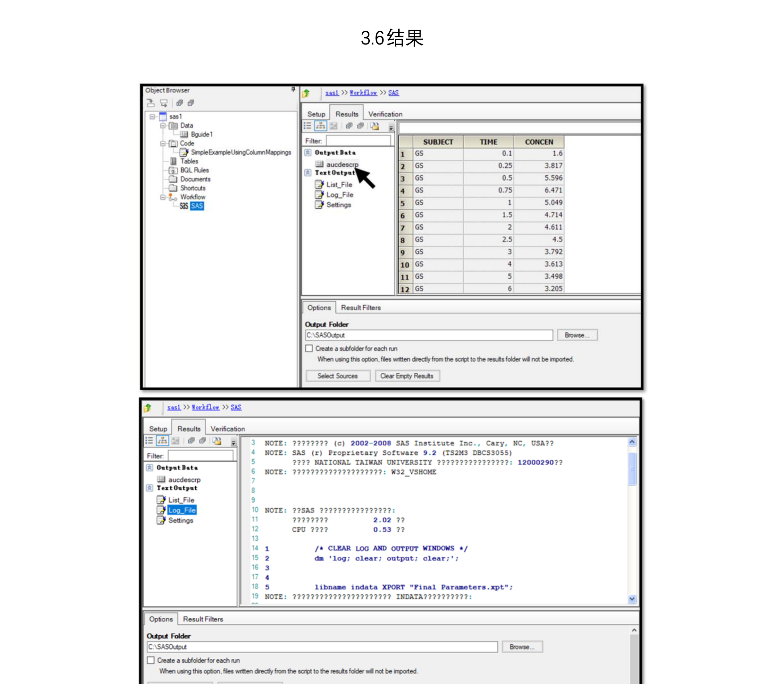The width and height of the screenshot is (784, 684).
Task: Click green up-folder arrow in log view window
Action: pos(148,408)
